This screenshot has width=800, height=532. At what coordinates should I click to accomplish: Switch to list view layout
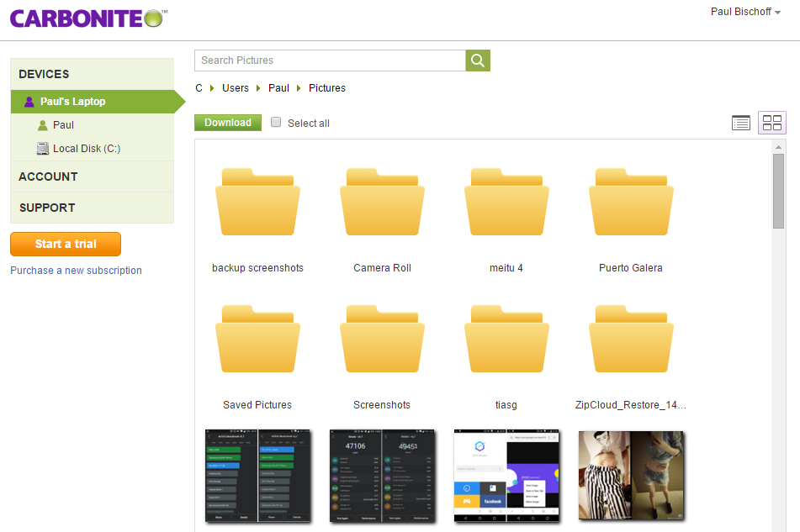click(740, 124)
